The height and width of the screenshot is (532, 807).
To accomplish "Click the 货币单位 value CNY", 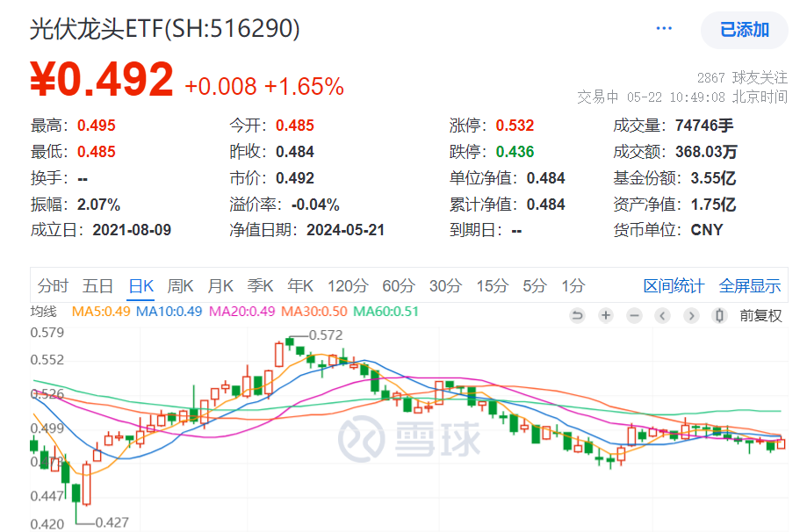I will [x=707, y=230].
